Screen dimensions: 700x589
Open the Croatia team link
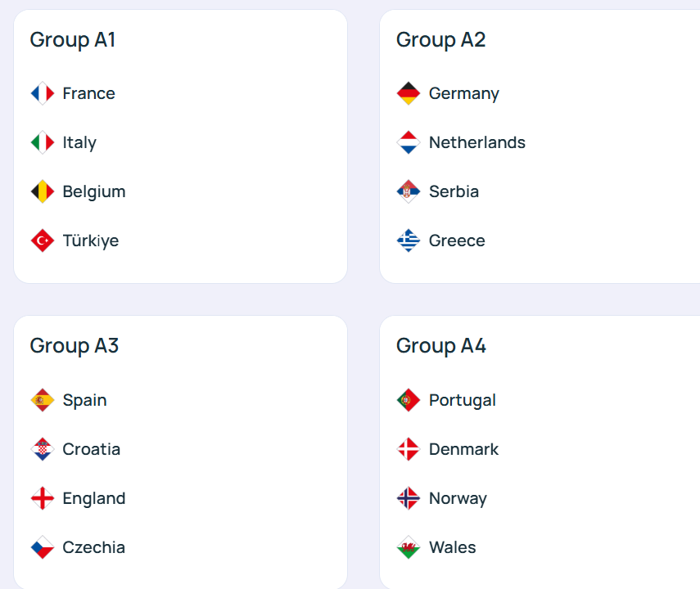[x=91, y=449]
